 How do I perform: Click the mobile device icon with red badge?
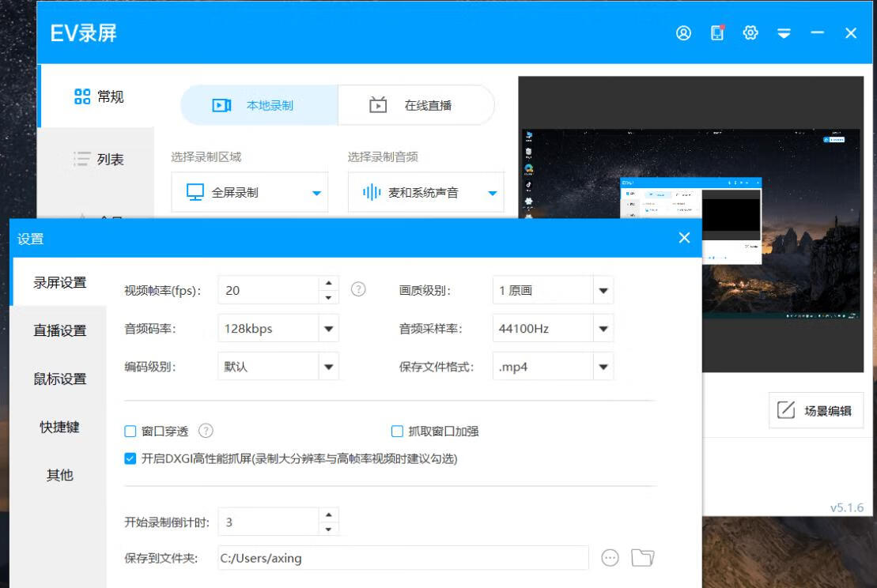click(716, 33)
